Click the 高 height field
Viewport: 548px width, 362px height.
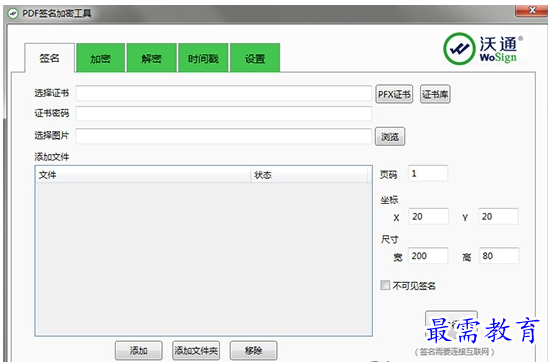click(499, 256)
